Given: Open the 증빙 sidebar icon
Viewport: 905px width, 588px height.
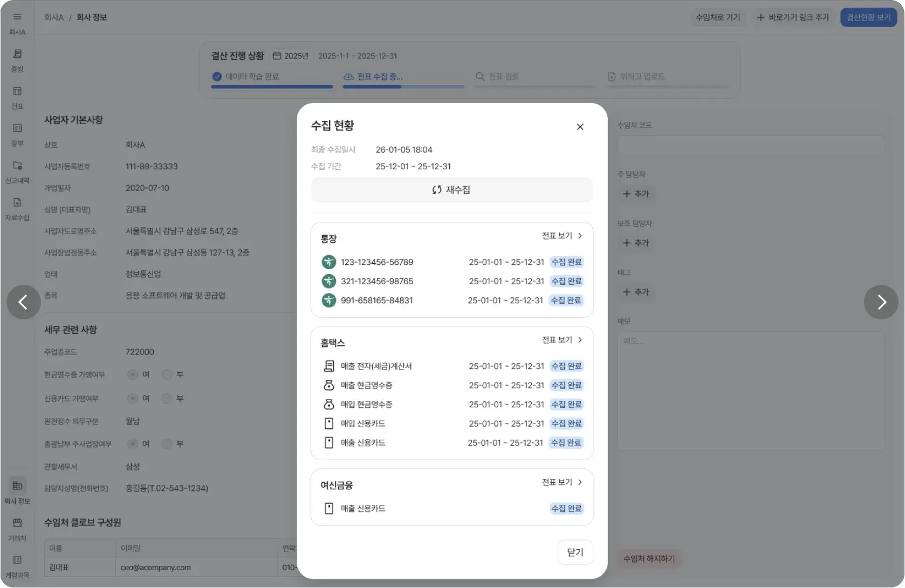Looking at the screenshot, I should 17,54.
